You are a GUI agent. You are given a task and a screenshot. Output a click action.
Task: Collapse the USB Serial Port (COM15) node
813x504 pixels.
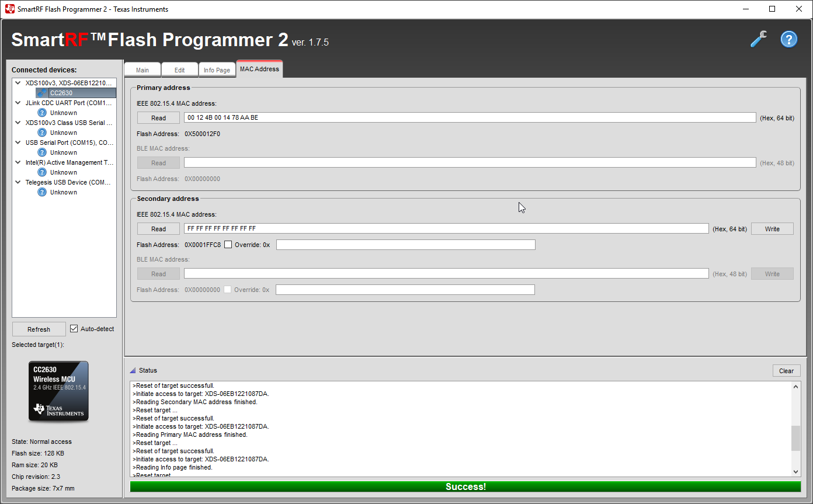18,142
